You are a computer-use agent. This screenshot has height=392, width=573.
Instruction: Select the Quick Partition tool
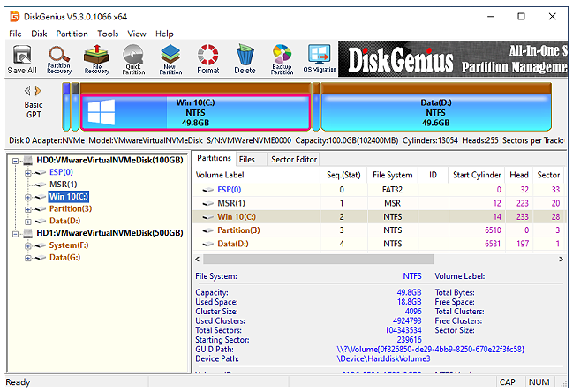[x=133, y=59]
